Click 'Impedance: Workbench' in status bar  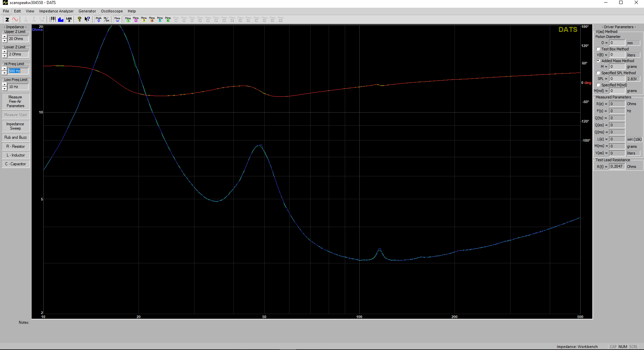point(577,347)
